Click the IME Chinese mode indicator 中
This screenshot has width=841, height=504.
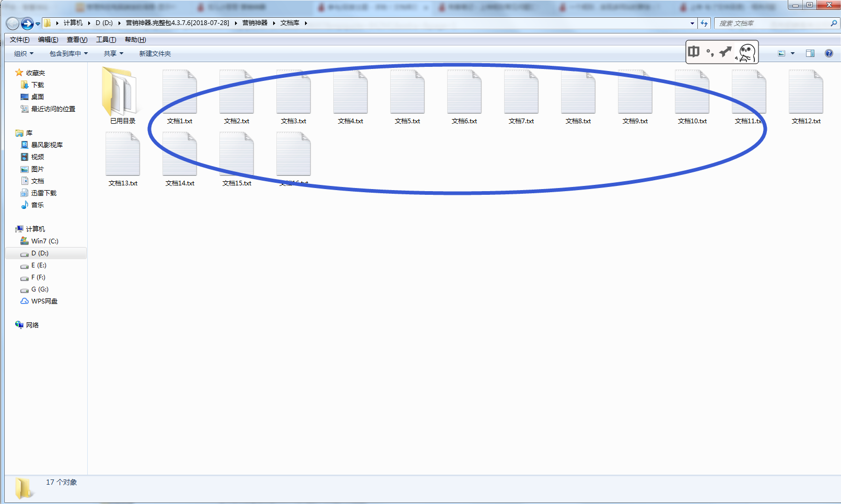[x=694, y=52]
